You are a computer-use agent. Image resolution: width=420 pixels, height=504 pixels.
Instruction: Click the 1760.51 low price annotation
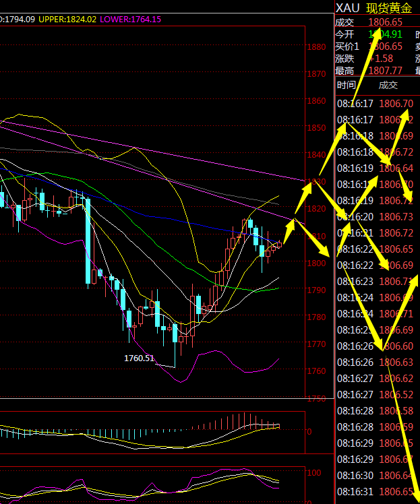point(139,358)
